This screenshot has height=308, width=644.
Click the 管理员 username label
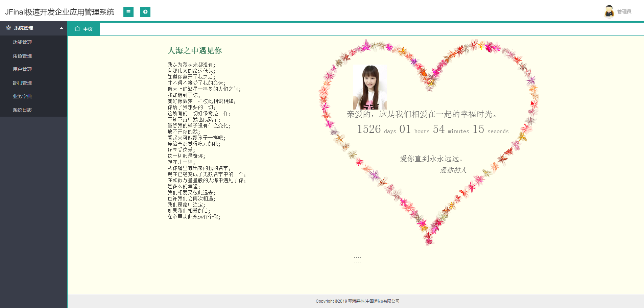tap(624, 11)
